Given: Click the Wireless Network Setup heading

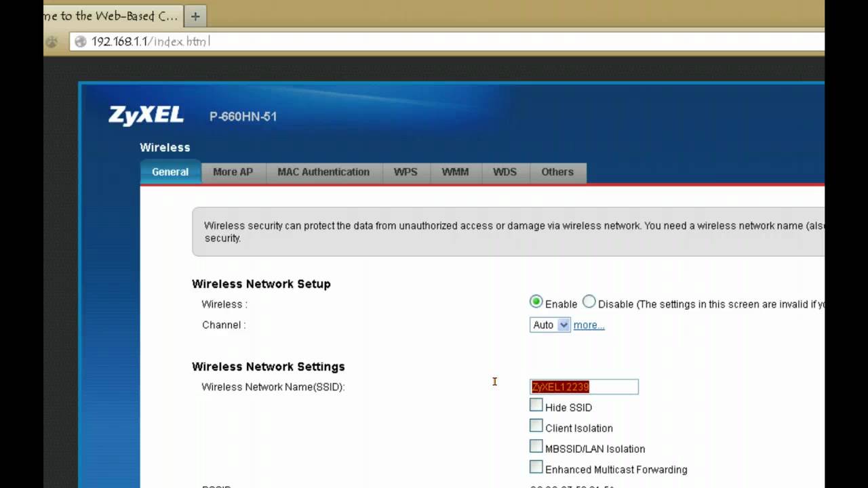Looking at the screenshot, I should (261, 284).
